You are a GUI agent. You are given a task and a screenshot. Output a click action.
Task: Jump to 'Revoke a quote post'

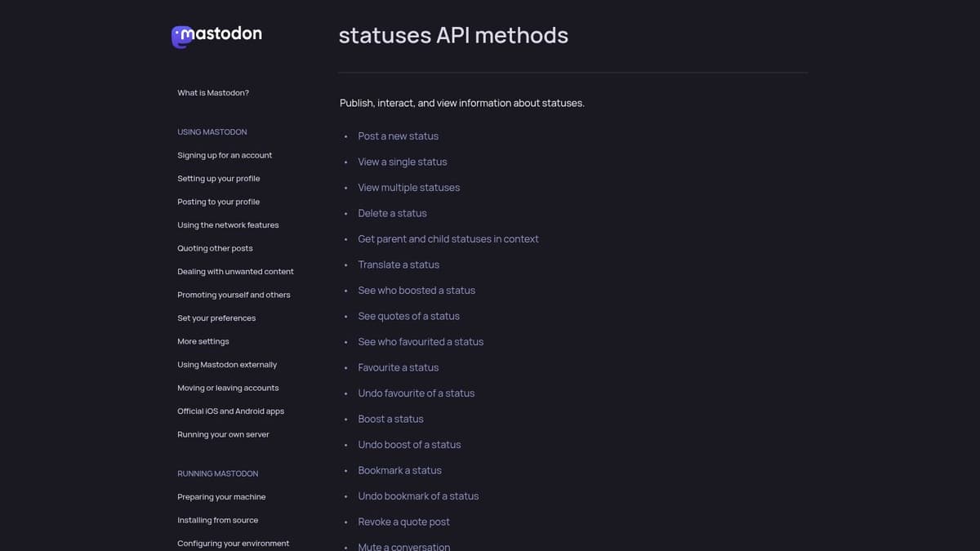point(404,522)
